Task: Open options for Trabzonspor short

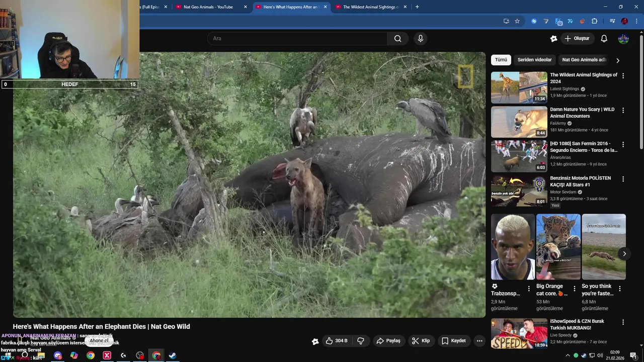Action: [x=529, y=289]
